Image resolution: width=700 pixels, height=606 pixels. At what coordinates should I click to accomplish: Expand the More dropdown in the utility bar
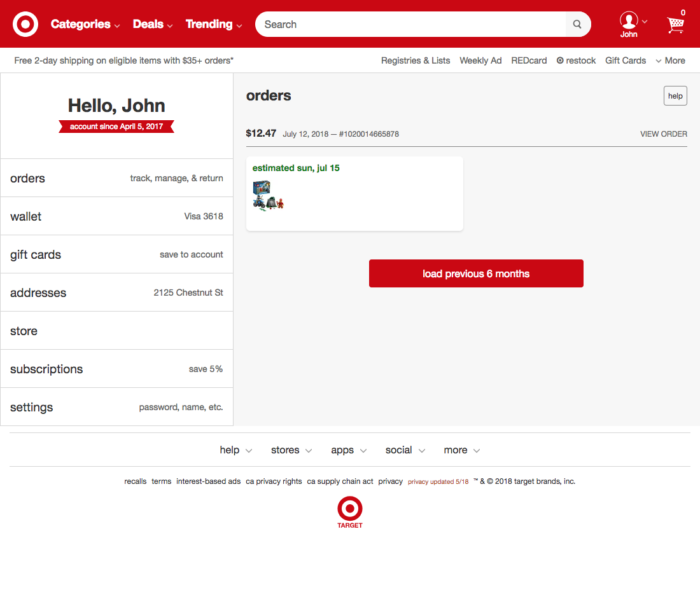(671, 60)
